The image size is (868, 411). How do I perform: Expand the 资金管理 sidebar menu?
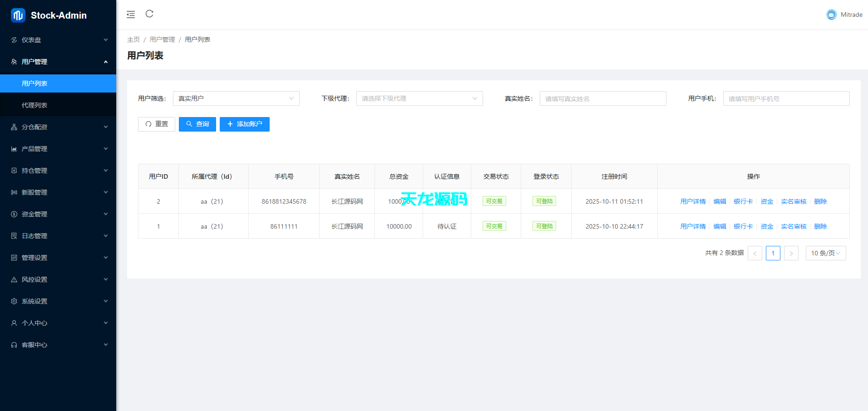click(x=58, y=214)
